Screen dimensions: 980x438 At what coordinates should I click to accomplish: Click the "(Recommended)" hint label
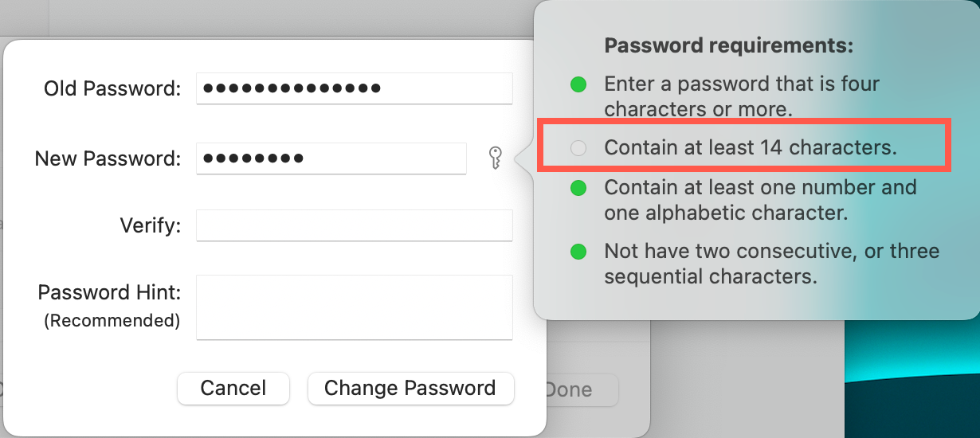(x=112, y=321)
